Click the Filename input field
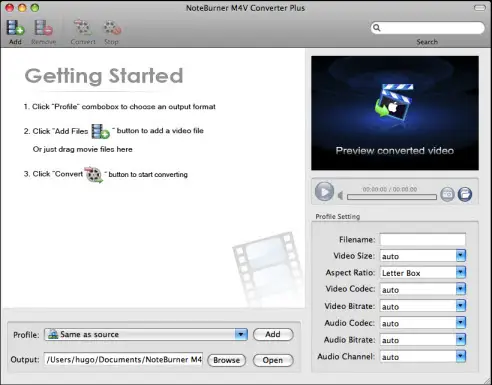The height and width of the screenshot is (385, 492). (423, 239)
